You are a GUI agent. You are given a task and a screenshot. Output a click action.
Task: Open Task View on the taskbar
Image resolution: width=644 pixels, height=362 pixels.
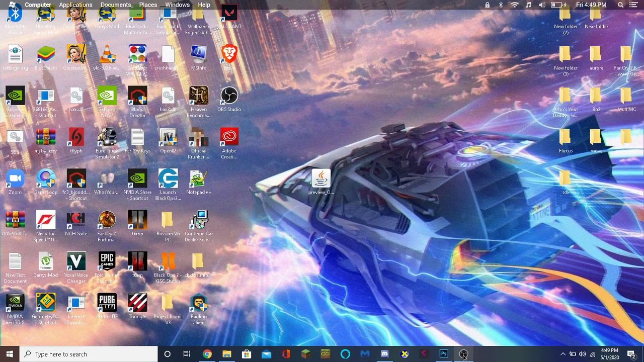(x=187, y=354)
